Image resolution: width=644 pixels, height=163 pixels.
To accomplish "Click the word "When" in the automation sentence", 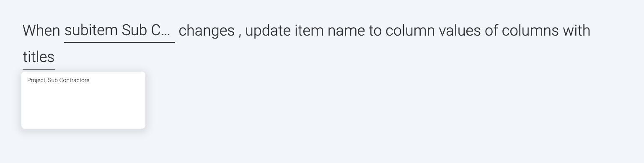I will [x=41, y=31].
